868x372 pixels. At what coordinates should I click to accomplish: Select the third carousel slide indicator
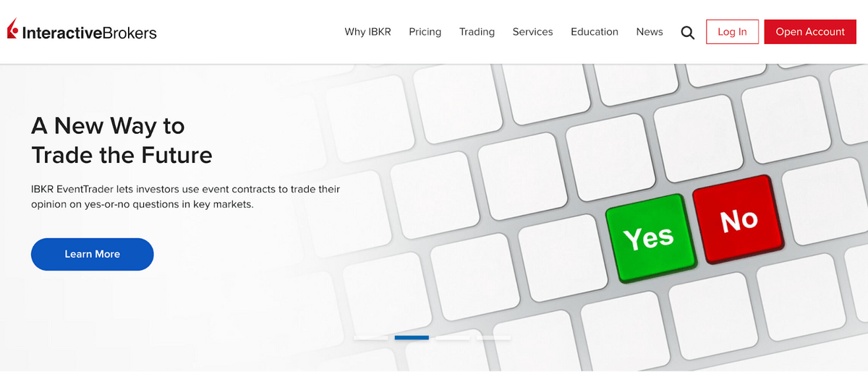point(453,337)
